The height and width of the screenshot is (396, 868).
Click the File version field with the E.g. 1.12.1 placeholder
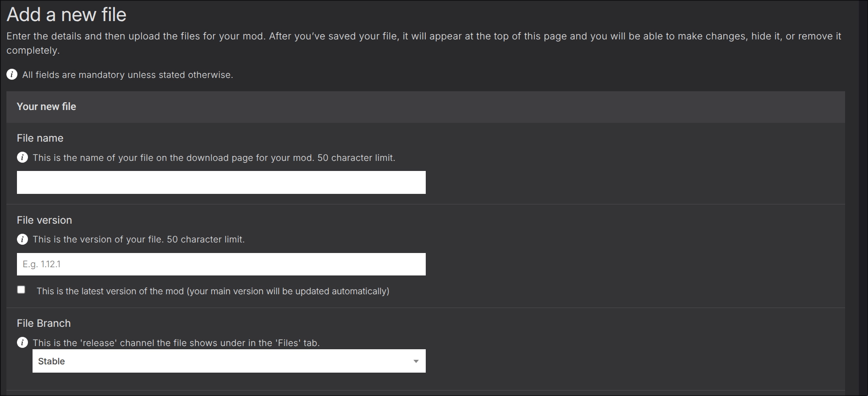click(x=221, y=264)
